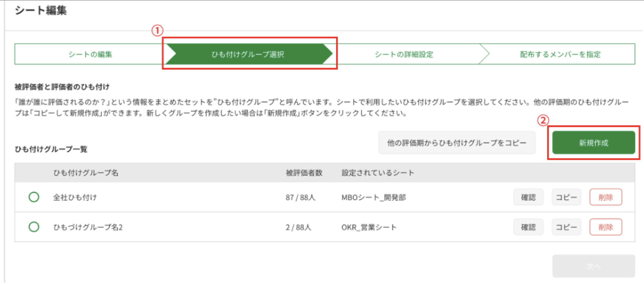Open the 配布するメンバーを指定 step
Screen dimensions: 644x284
pos(560,54)
